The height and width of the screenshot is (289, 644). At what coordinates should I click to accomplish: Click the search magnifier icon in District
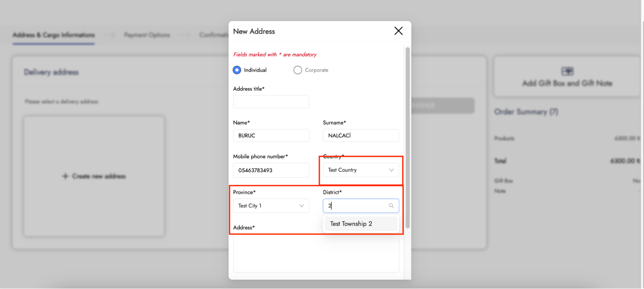click(391, 206)
